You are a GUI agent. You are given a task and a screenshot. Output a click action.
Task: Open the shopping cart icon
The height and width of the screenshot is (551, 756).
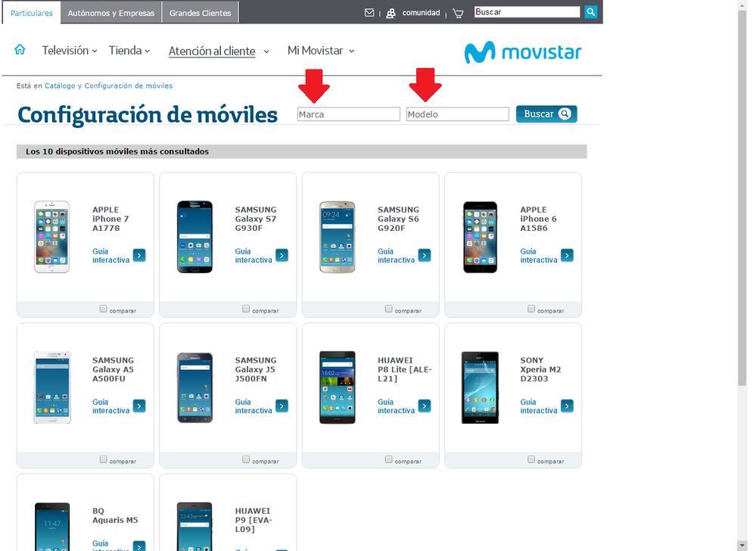(x=458, y=13)
